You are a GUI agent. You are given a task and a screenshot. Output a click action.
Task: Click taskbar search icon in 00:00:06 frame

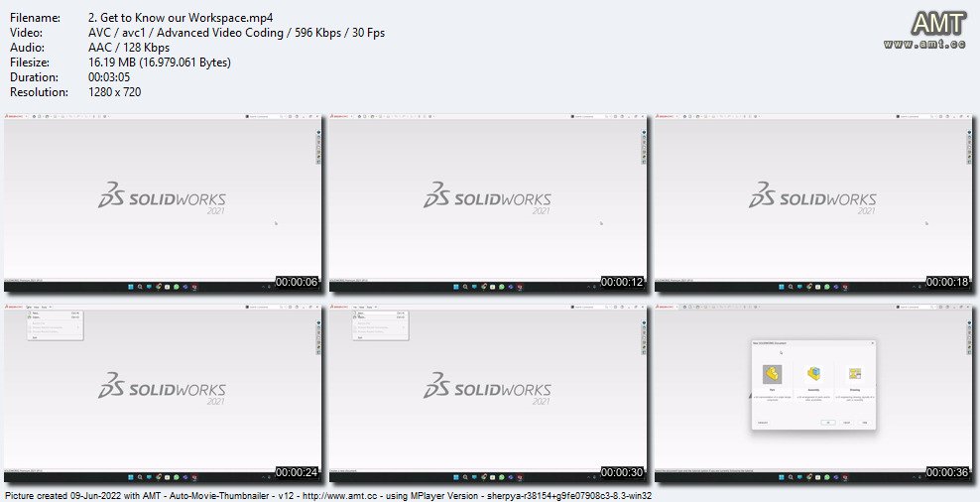(140, 287)
